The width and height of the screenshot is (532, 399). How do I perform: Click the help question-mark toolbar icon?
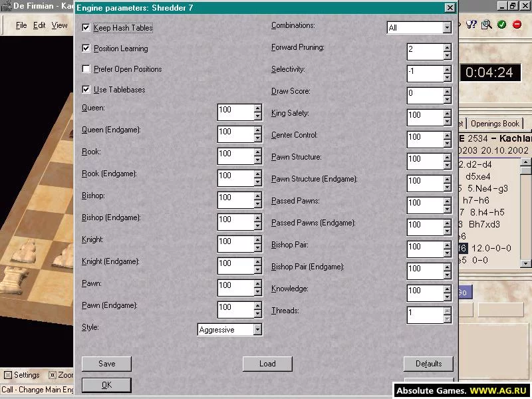tap(471, 25)
